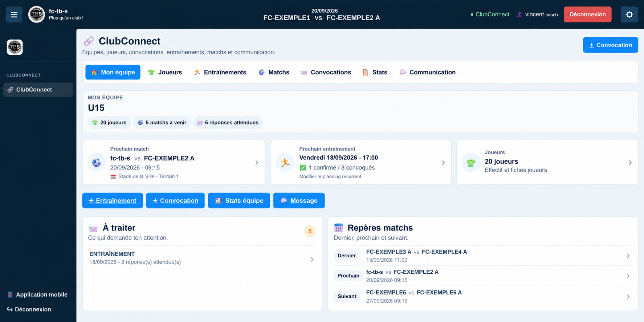The height and width of the screenshot is (322, 644).
Task: Click the green confirmed checkmark icon
Action: point(303,168)
